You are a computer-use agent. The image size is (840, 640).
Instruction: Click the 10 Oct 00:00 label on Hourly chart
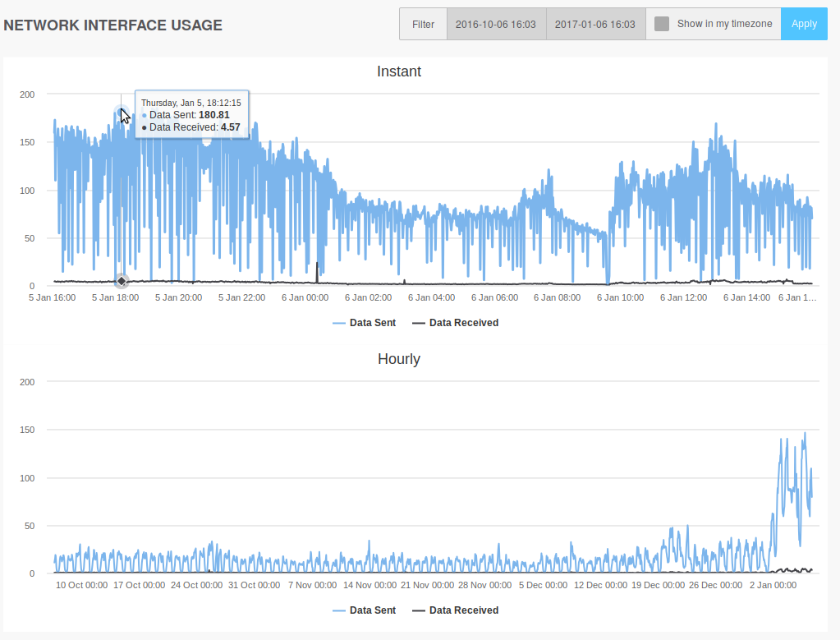[x=81, y=585]
